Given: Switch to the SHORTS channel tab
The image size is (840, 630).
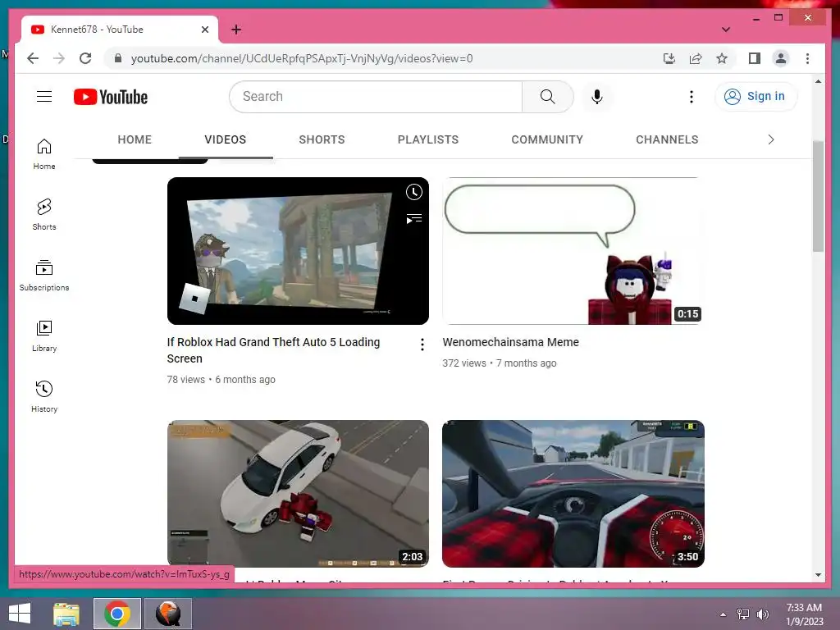Looking at the screenshot, I should click(x=322, y=139).
